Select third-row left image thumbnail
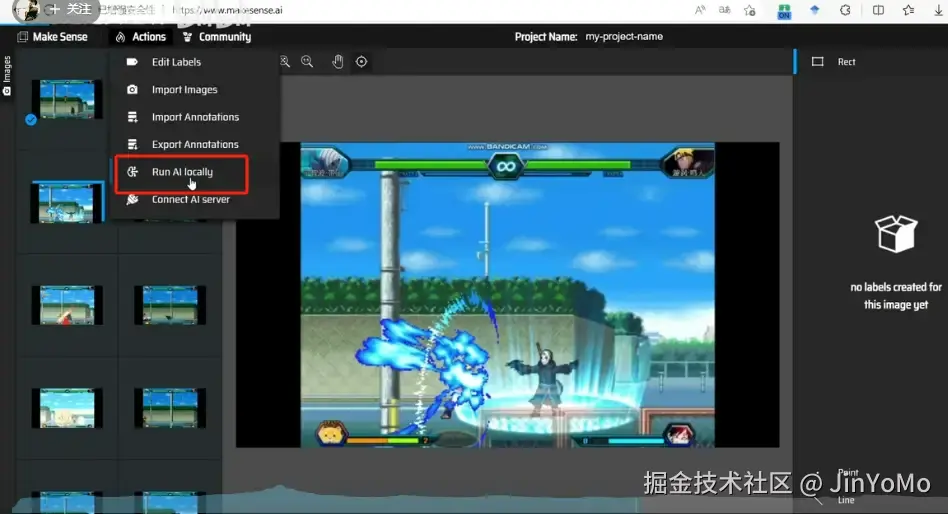This screenshot has width=948, height=514. (x=67, y=305)
